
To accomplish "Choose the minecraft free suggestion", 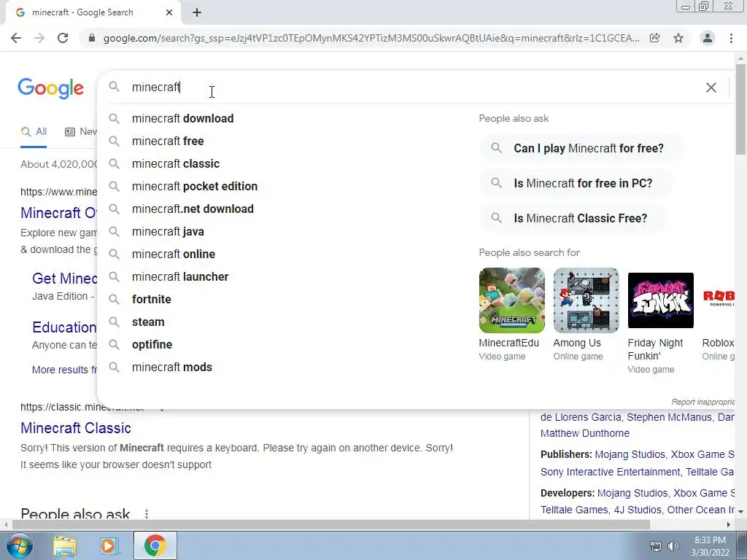I will click(x=168, y=141).
